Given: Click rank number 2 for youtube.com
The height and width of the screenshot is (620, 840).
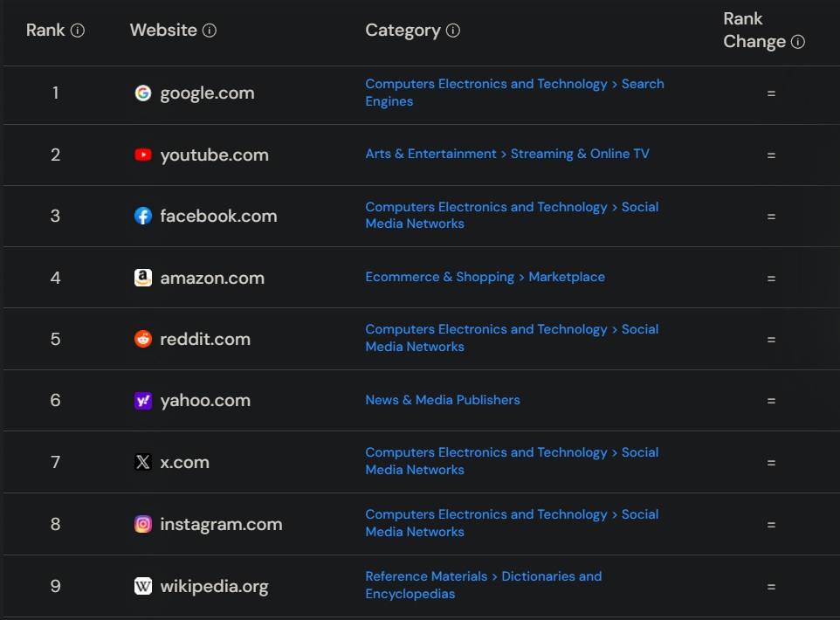Looking at the screenshot, I should point(55,155).
